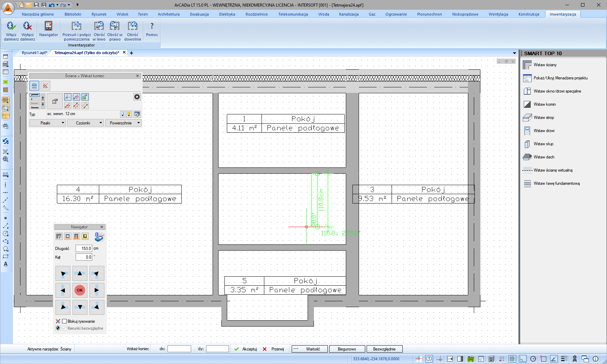Click Wstaw ściany in SMART TOP 10

click(x=545, y=65)
